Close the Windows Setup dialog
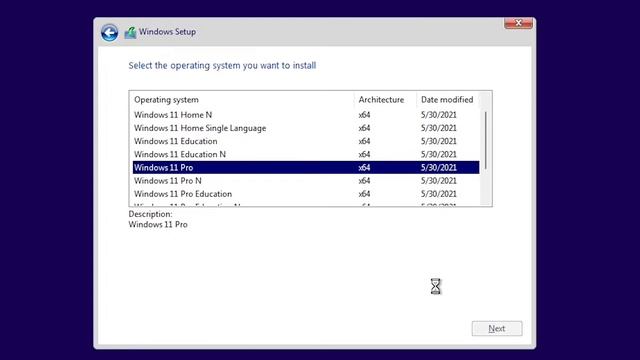 (518, 23)
